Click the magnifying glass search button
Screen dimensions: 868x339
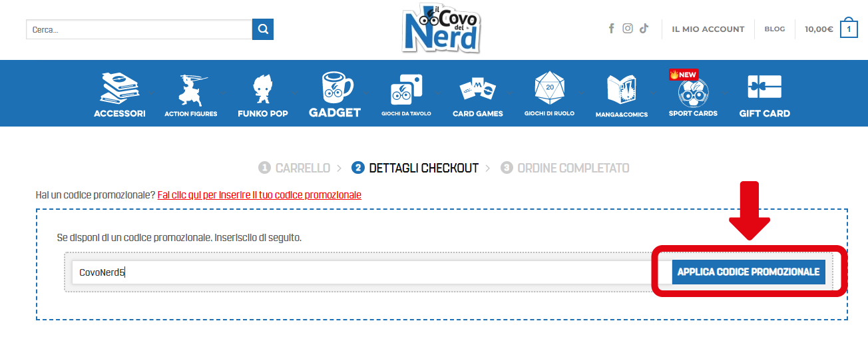pos(263,29)
